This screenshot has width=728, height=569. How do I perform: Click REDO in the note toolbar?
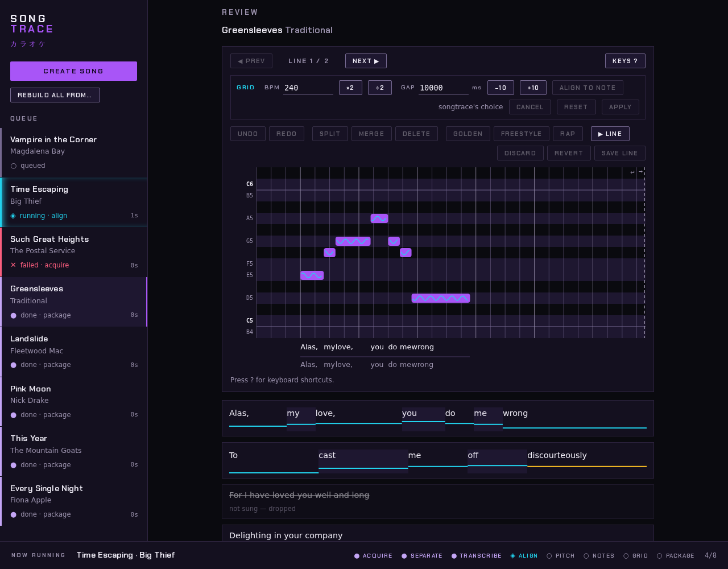point(287,134)
